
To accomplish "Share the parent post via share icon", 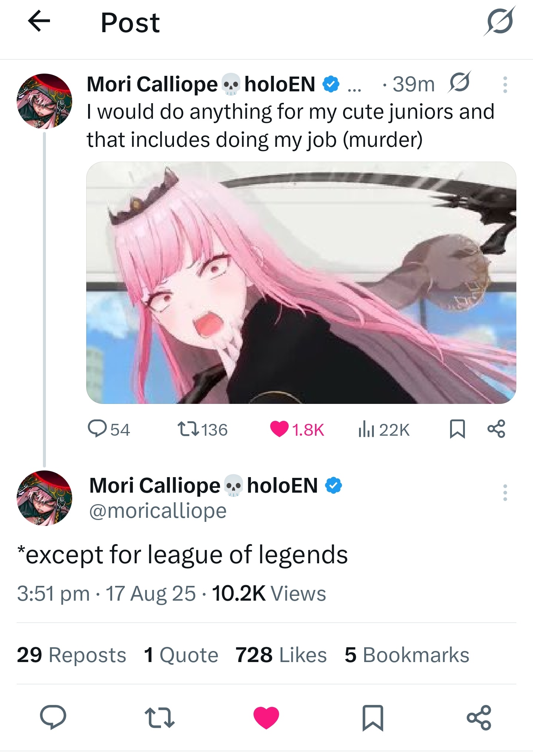I will click(496, 429).
